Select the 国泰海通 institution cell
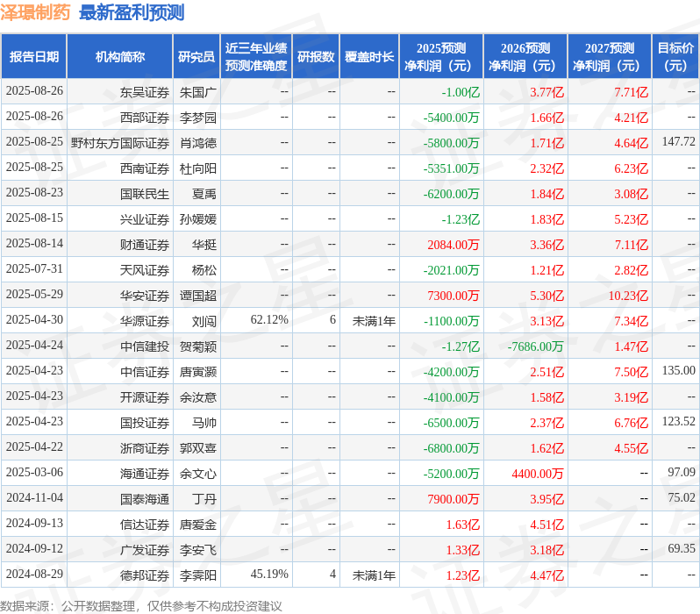Viewport: 700px width, 614px height. [x=119, y=499]
